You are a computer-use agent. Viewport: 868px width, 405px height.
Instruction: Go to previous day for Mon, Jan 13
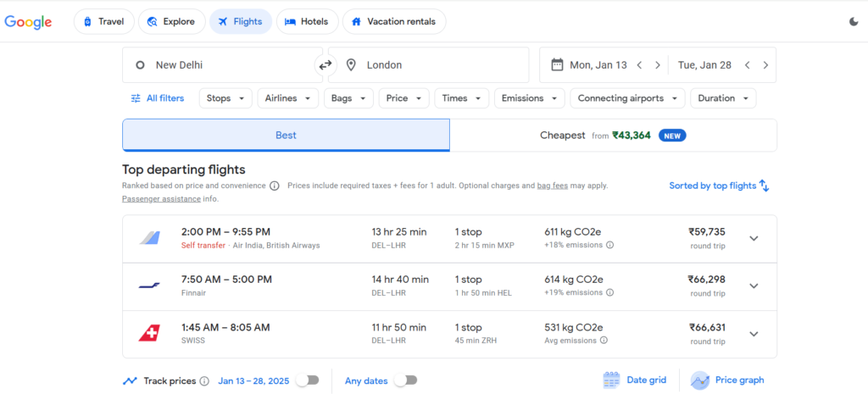639,65
